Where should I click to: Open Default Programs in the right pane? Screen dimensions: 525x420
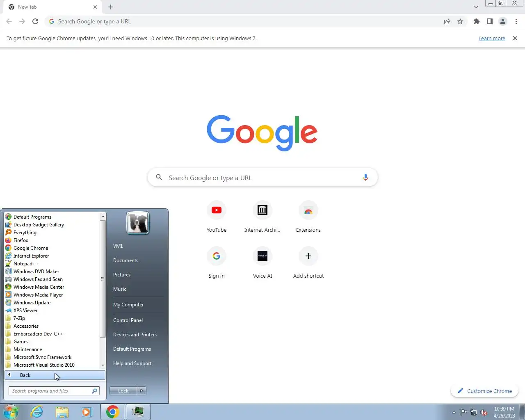click(132, 349)
